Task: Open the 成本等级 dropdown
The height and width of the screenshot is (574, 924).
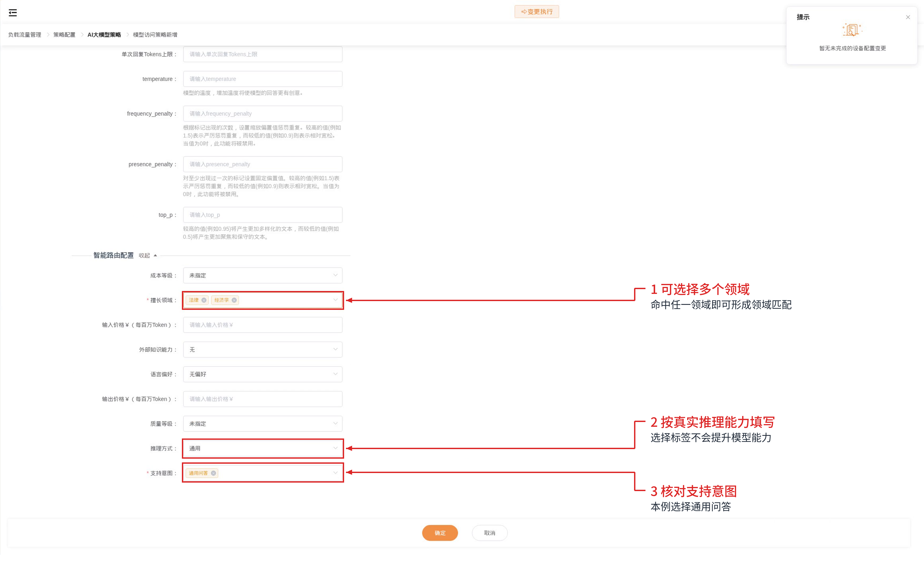Action: (x=263, y=275)
